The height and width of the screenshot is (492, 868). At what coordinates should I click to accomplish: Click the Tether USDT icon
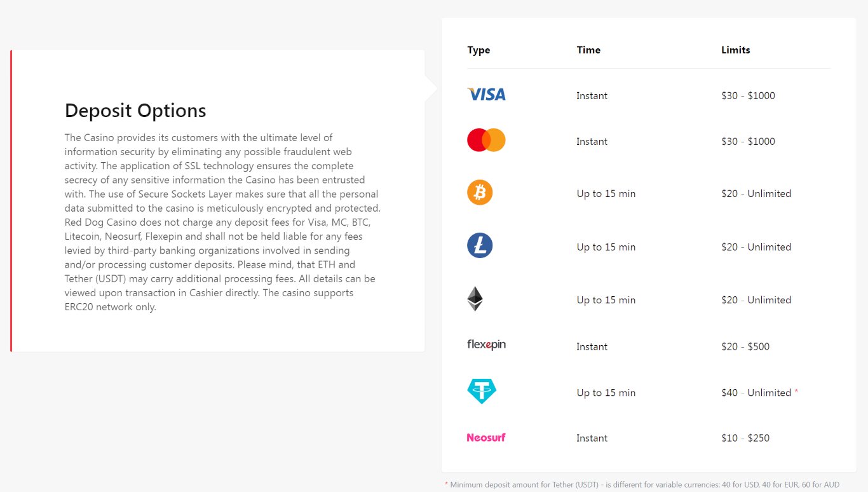point(482,392)
